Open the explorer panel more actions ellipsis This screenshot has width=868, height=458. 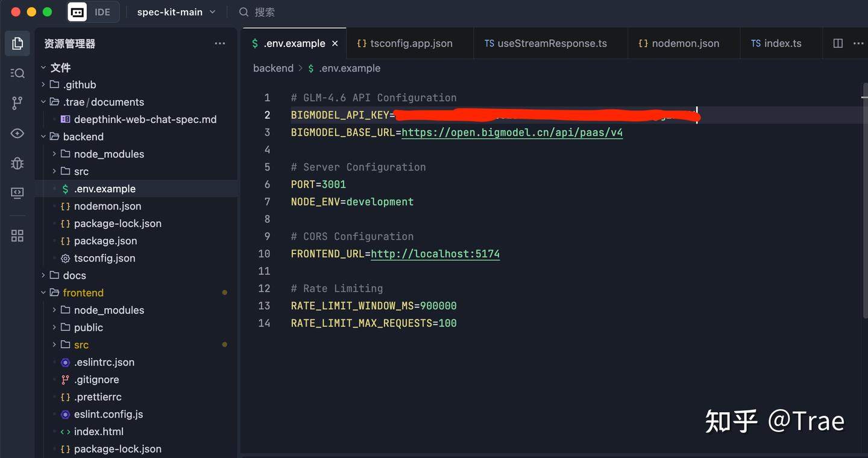[220, 43]
